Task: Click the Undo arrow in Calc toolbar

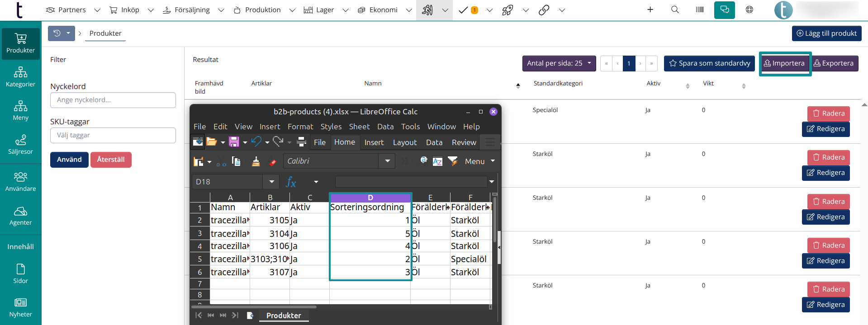Action: click(x=256, y=142)
